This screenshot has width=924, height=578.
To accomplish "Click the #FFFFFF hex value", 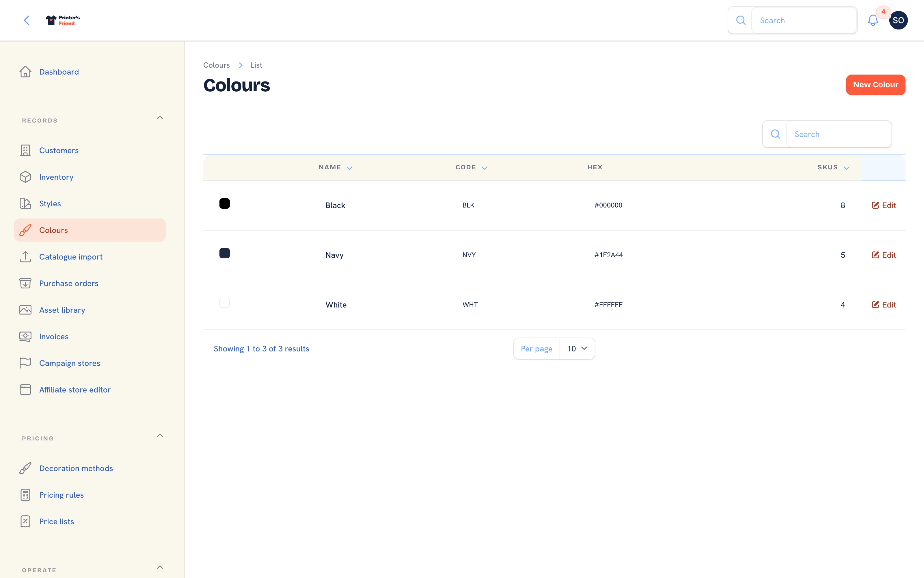I will 608,305.
